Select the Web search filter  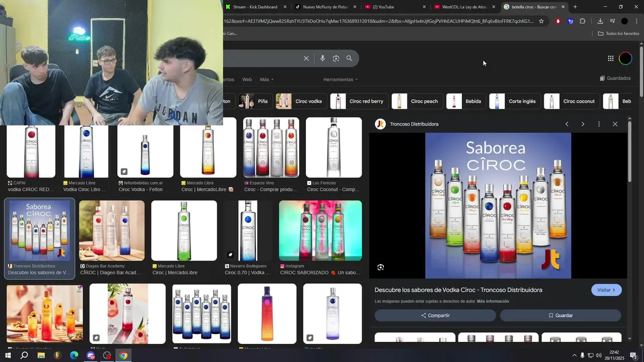(247, 79)
